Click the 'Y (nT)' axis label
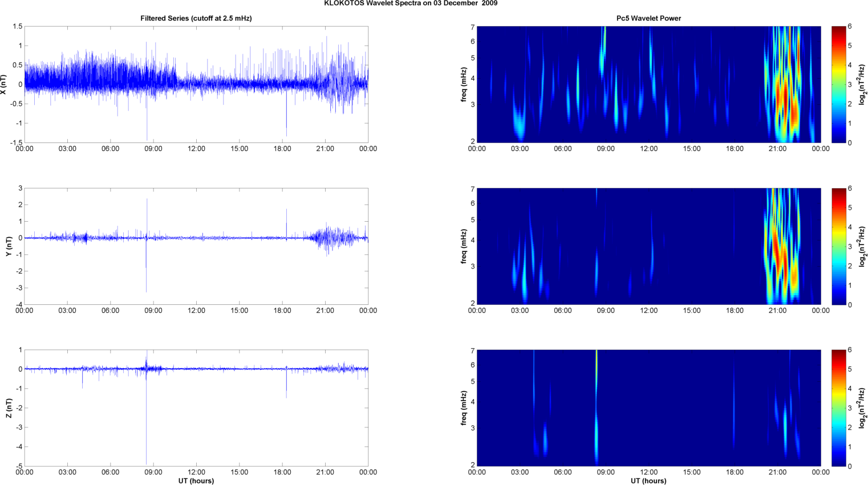 [9, 246]
